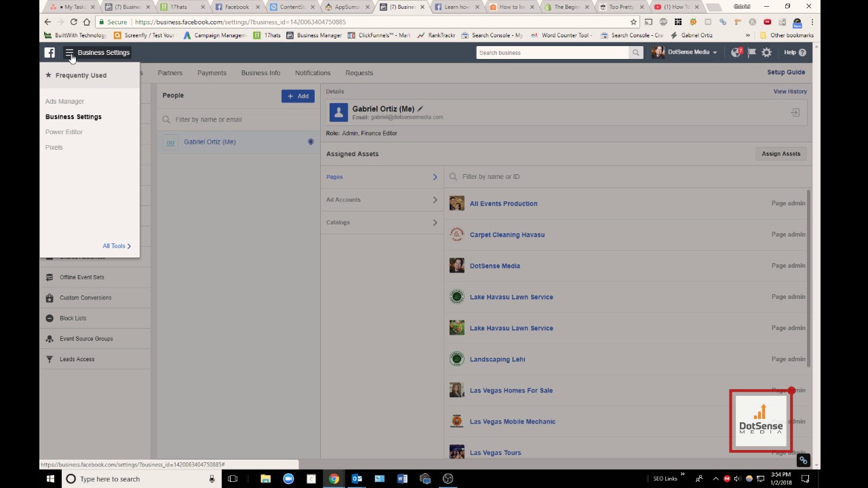Image resolution: width=868 pixels, height=488 pixels.
Task: Expand the Pages asset category
Action: [x=381, y=177]
